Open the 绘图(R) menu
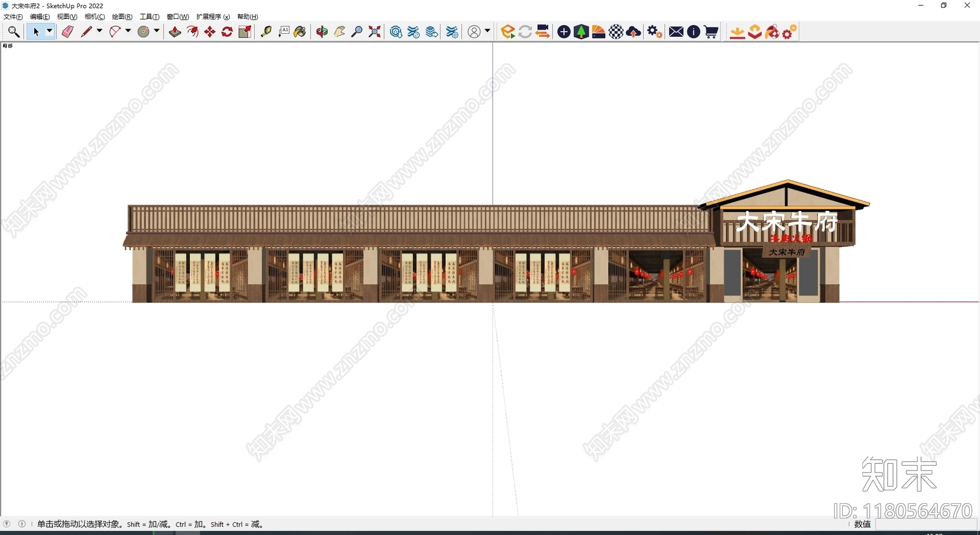 [x=122, y=17]
